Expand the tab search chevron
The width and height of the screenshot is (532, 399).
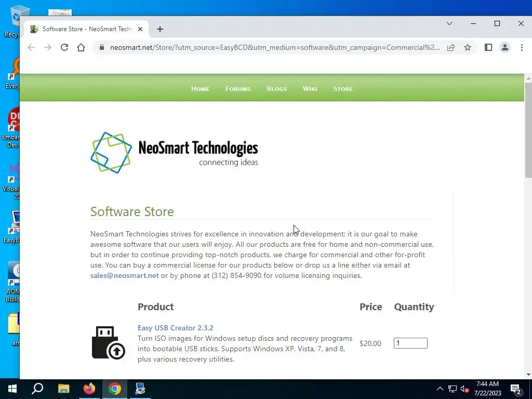tap(449, 23)
